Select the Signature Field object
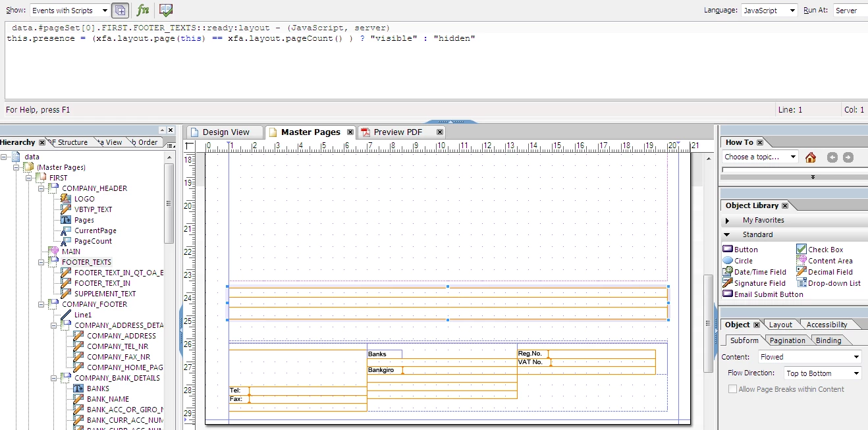Viewport: 868px width, 430px height. tap(754, 283)
